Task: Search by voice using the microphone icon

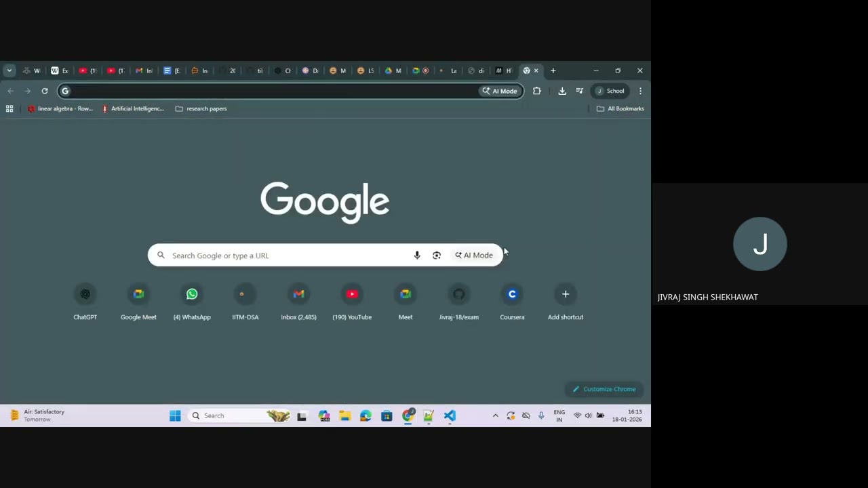Action: 417,256
